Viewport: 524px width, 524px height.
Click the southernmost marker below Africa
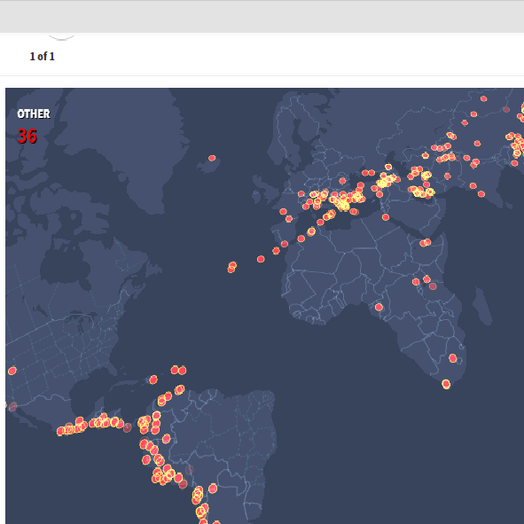click(446, 384)
